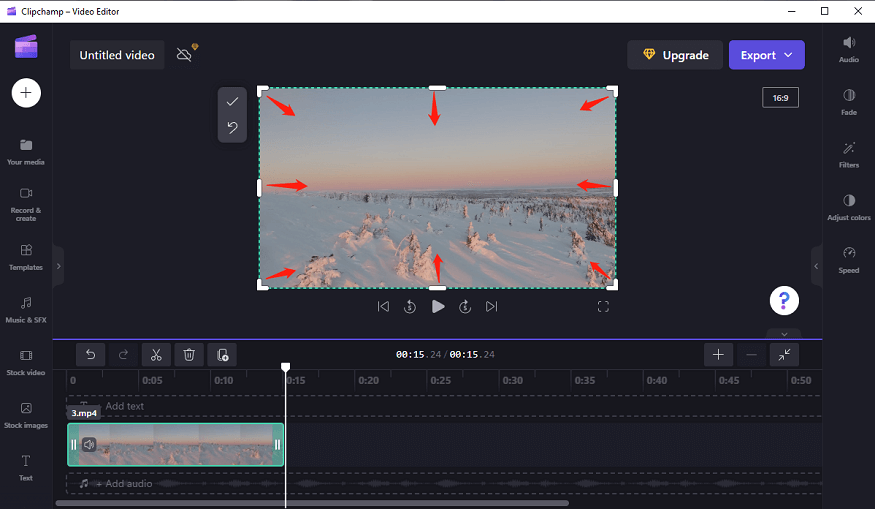
Task: Click the bottom-right crop corner handle
Action: [x=613, y=285]
